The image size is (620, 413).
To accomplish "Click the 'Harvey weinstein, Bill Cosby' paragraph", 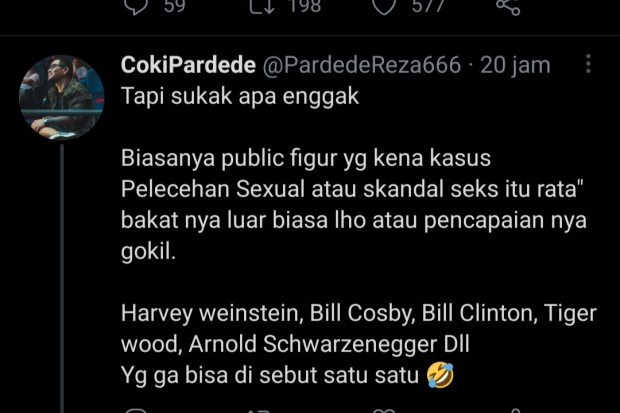I will (359, 328).
